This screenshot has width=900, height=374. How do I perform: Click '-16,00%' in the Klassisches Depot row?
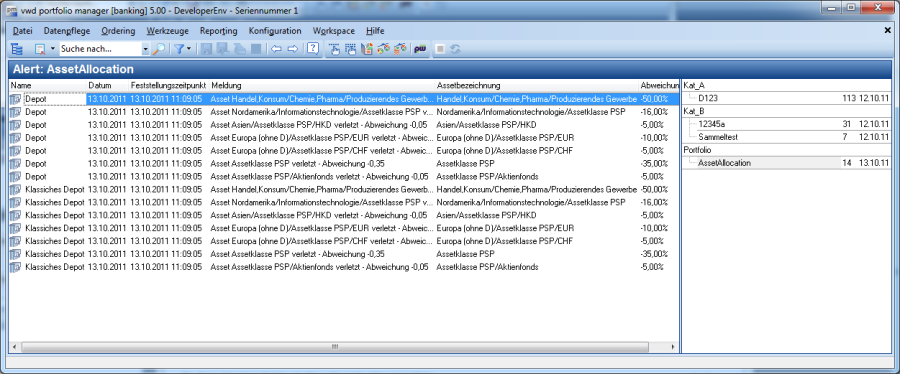click(x=654, y=202)
